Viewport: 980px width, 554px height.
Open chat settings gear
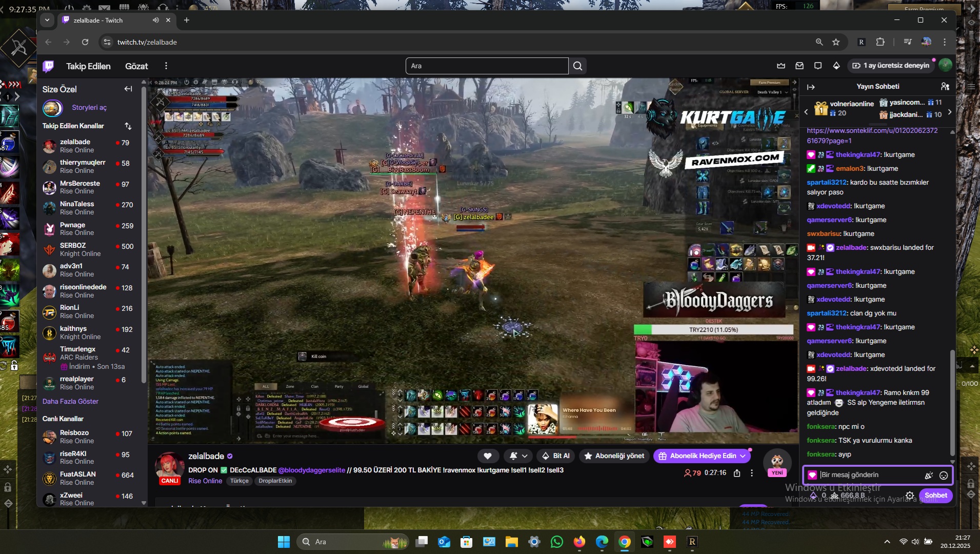point(910,495)
